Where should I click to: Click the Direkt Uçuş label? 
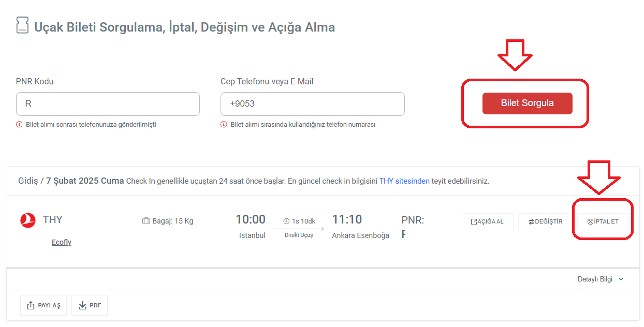299,235
